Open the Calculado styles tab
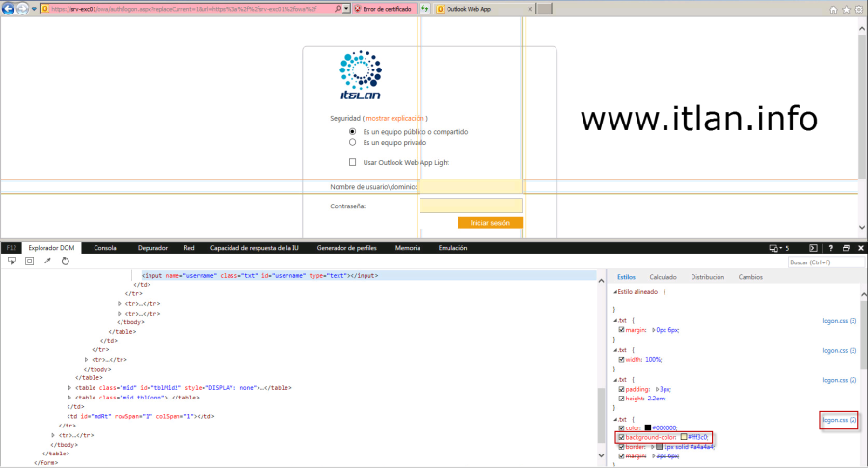868x468 pixels. pos(663,276)
